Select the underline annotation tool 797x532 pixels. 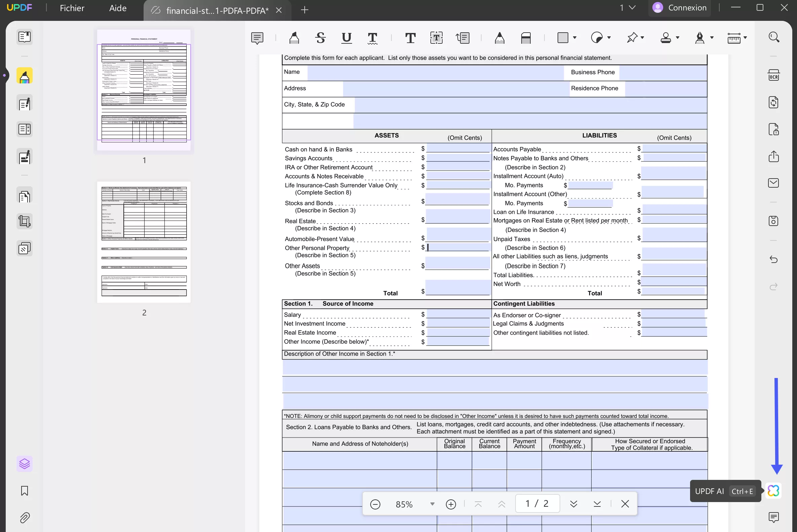(346, 38)
